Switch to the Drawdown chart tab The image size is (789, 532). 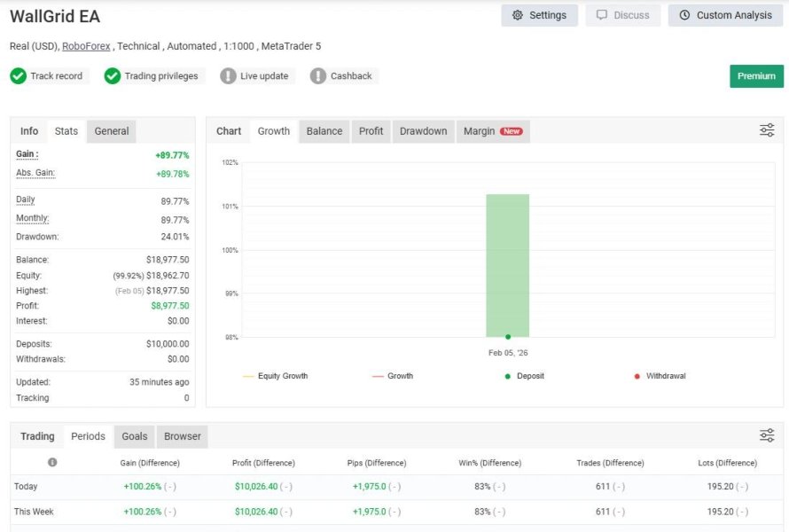423,131
